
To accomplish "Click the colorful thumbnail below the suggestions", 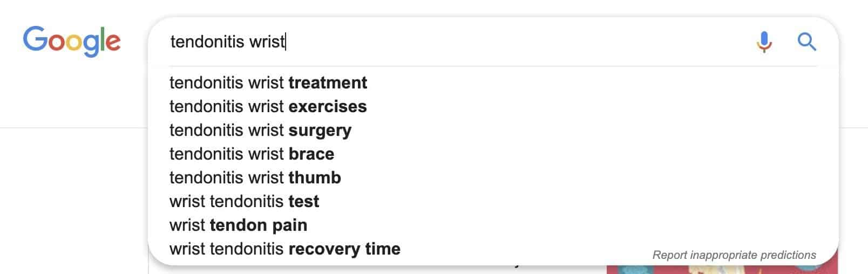I will [722, 270].
